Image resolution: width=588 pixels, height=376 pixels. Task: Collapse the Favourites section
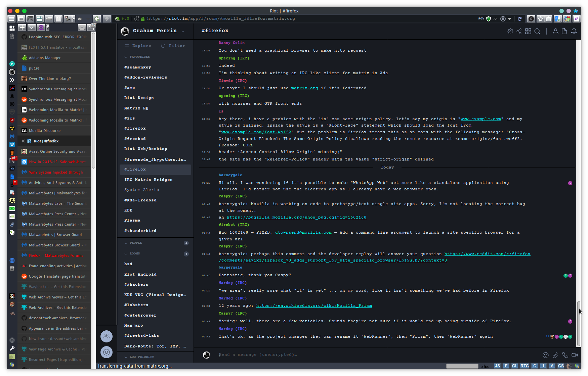(137, 57)
